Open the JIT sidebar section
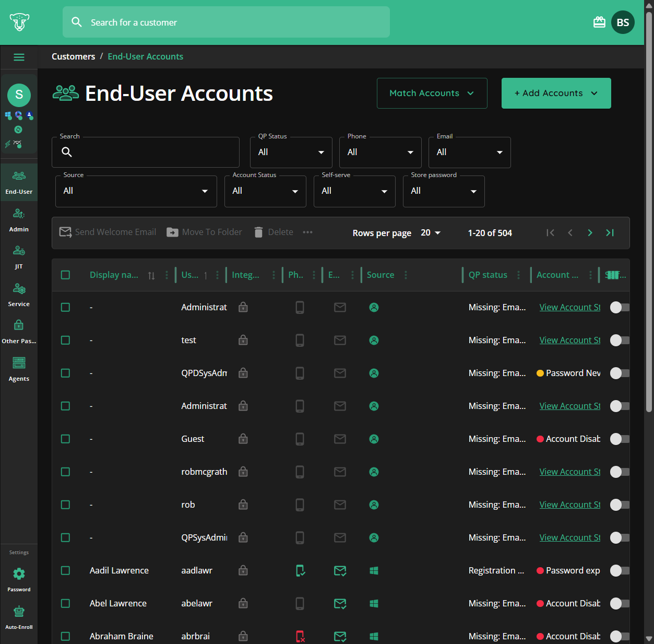 click(19, 257)
